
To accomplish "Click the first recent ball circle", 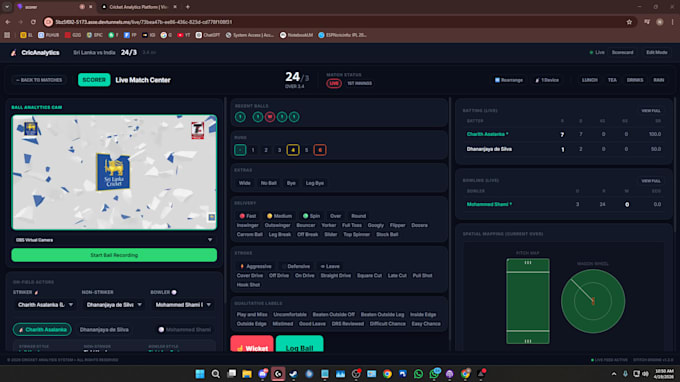I will tap(240, 117).
